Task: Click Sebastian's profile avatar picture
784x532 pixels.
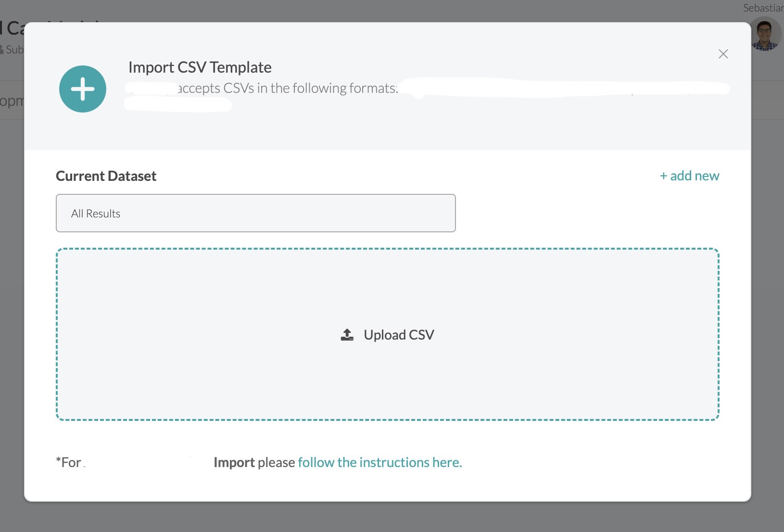Action: 765,35
